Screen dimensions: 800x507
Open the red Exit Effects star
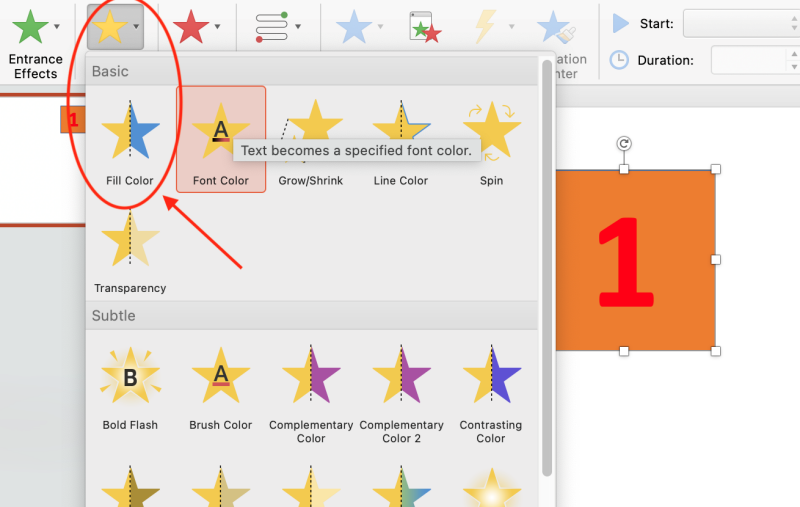pyautogui.click(x=191, y=27)
